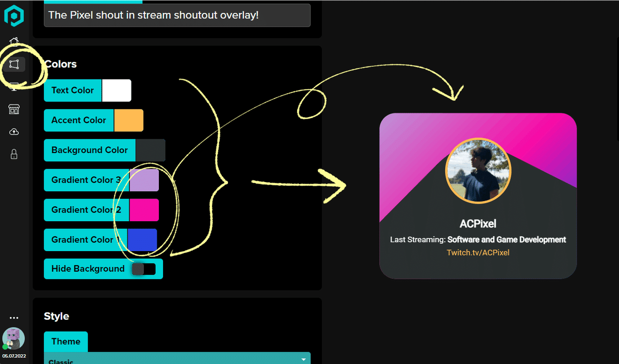This screenshot has height=364, width=619.
Task: Click the ACPixel name in preview
Action: [478, 224]
